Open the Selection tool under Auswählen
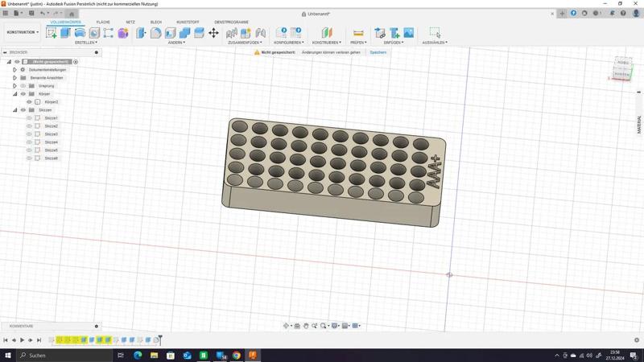 pyautogui.click(x=435, y=33)
